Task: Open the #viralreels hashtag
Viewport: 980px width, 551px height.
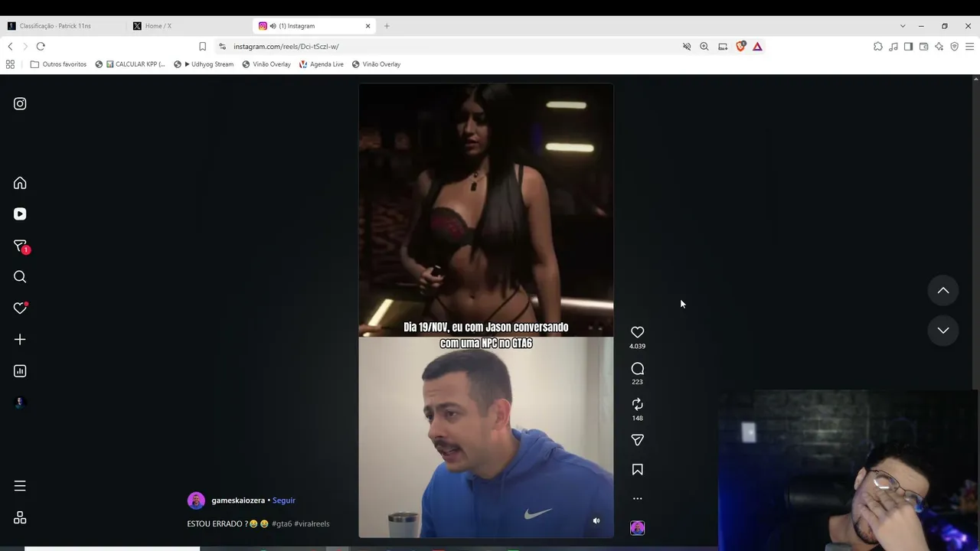Action: (x=312, y=523)
